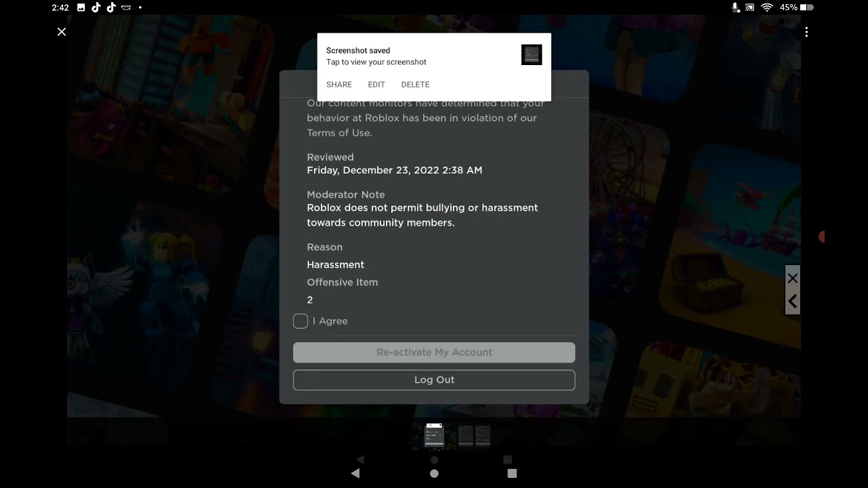Screen dimensions: 868x488
Task: Tap the brighter Back triangle in navigation bar
Action: (355, 473)
